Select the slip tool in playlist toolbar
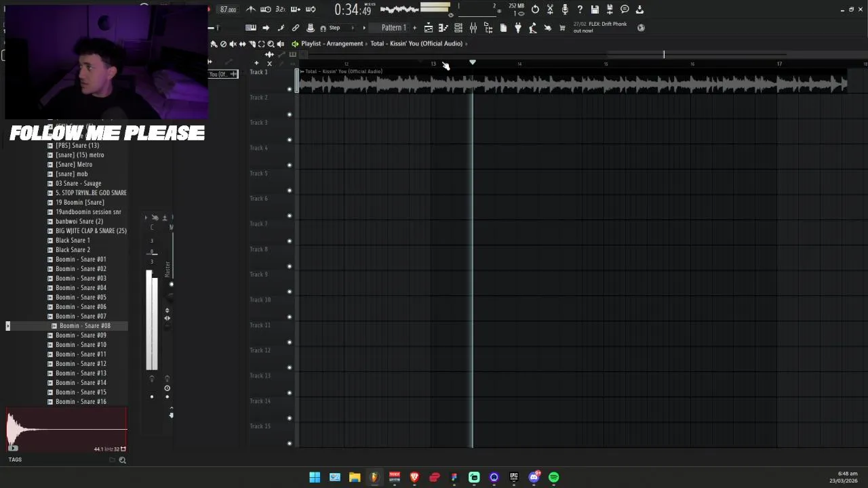The height and width of the screenshot is (488, 868). click(x=242, y=43)
